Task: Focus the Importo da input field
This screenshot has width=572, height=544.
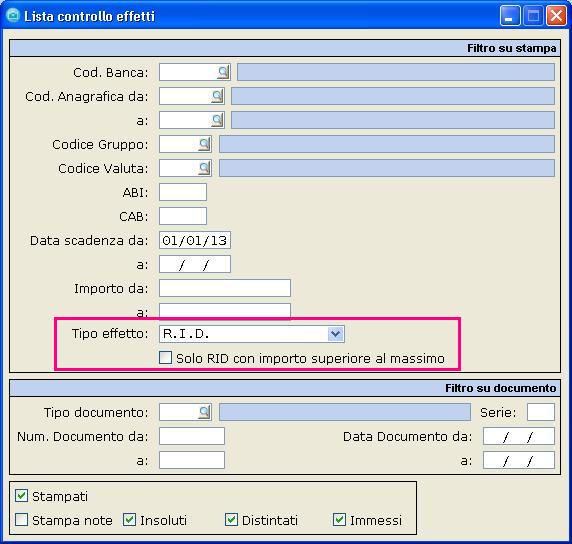Action: click(x=225, y=288)
